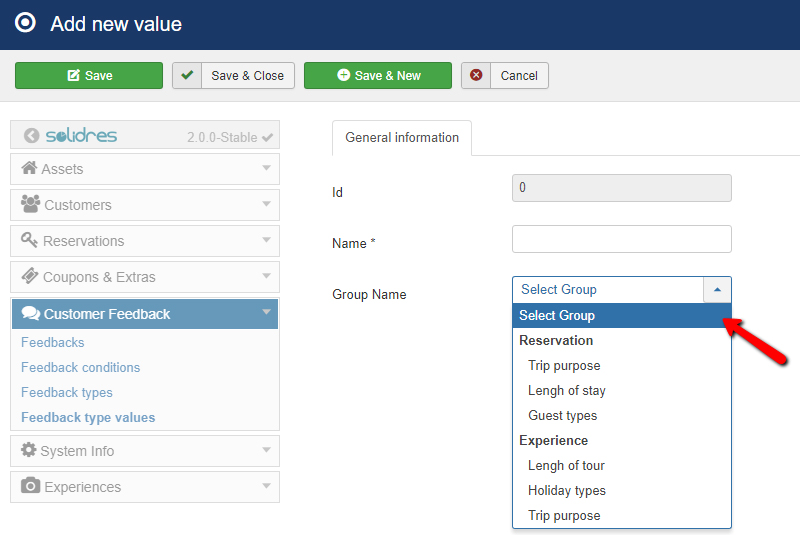The height and width of the screenshot is (535, 800).
Task: Select the Customer Feedback menu header
Action: click(x=145, y=314)
